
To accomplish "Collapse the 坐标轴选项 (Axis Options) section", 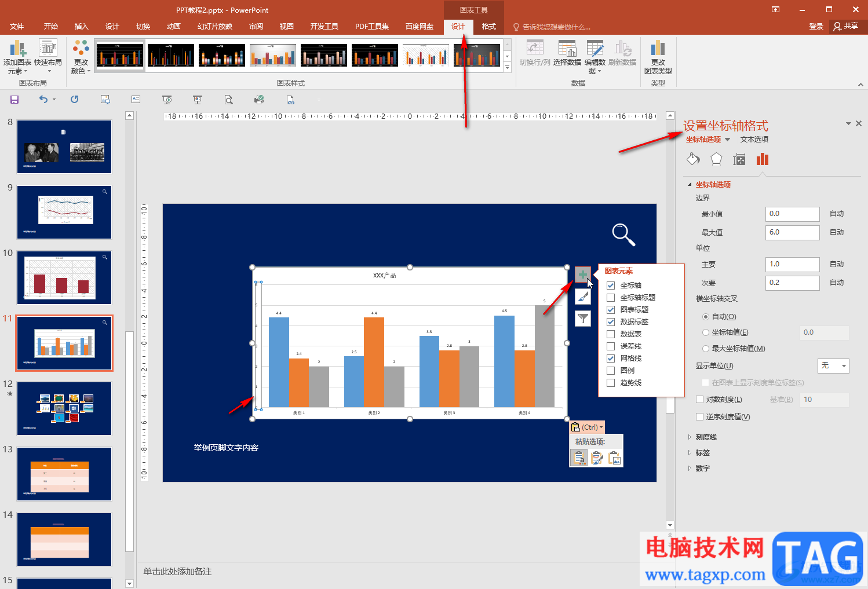I will click(690, 185).
